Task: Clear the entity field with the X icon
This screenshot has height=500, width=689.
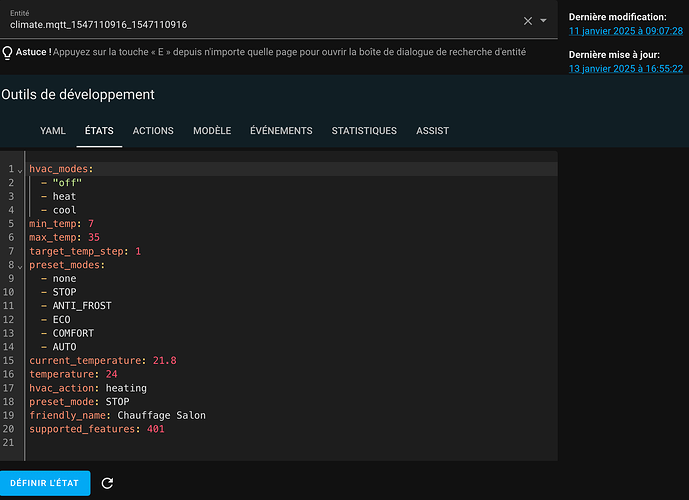Action: click(528, 21)
